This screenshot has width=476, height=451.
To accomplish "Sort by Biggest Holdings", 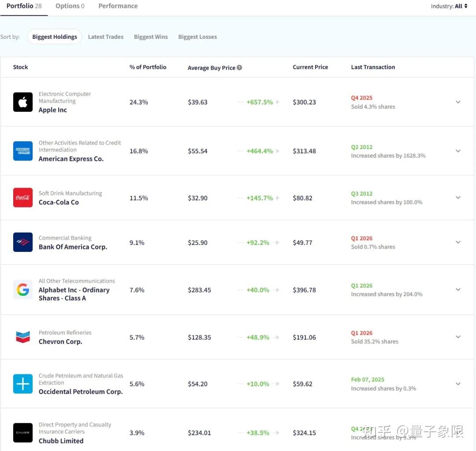I will point(55,37).
